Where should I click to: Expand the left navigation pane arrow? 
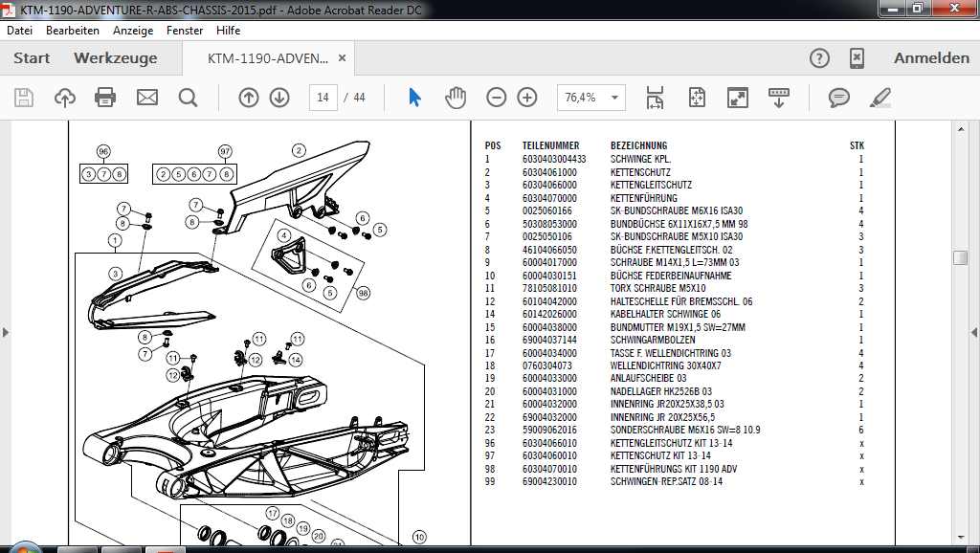pyautogui.click(x=6, y=332)
